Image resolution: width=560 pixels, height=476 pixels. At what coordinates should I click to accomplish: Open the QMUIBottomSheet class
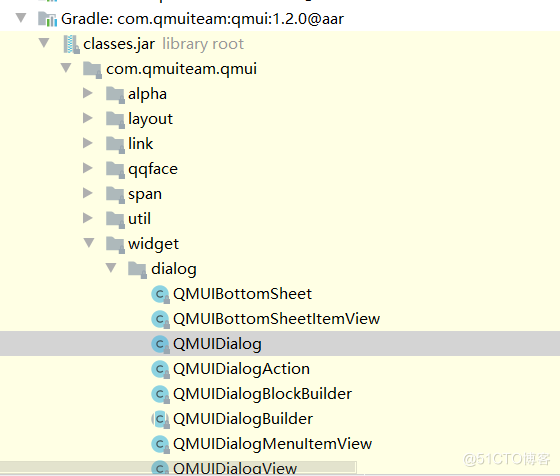pyautogui.click(x=242, y=294)
